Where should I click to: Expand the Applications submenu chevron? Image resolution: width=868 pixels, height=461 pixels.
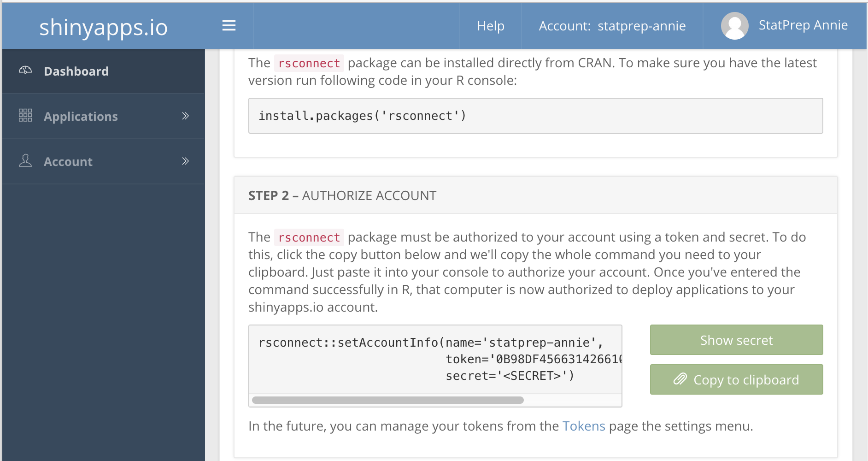(x=185, y=116)
